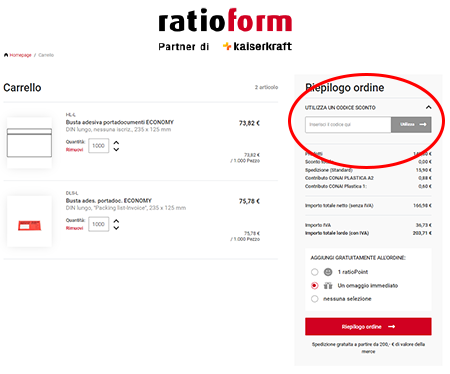
Task: Click the kaiserkraft partner logo
Action: point(257,46)
